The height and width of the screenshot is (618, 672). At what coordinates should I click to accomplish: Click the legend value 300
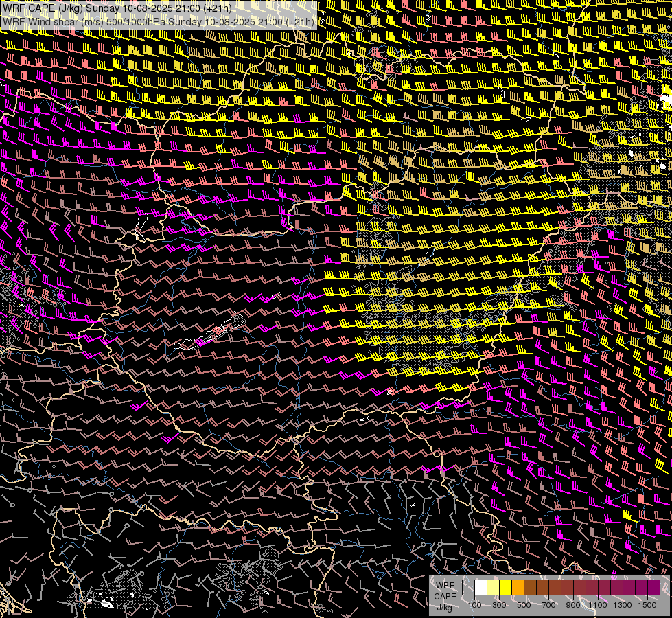pyautogui.click(x=499, y=605)
